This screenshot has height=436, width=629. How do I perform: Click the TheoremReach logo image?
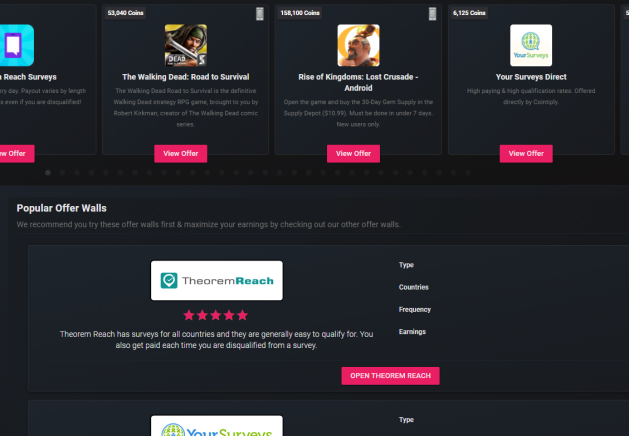pyautogui.click(x=217, y=280)
